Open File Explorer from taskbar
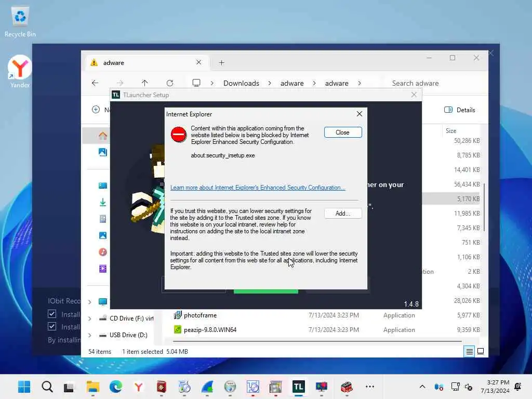Screen dimensions: 532x399 (x=92, y=387)
